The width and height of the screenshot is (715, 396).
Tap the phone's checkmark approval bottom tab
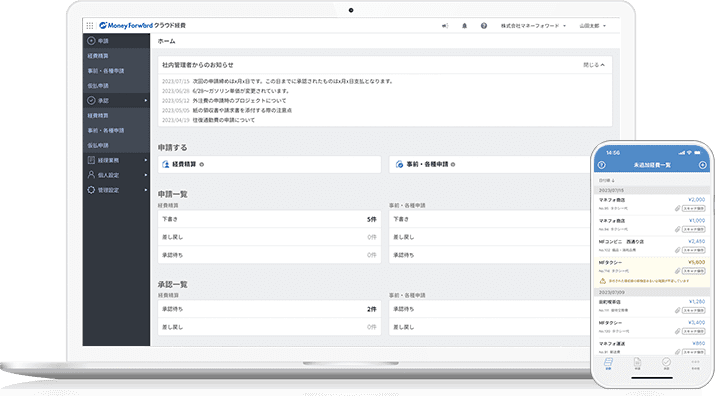pos(666,364)
